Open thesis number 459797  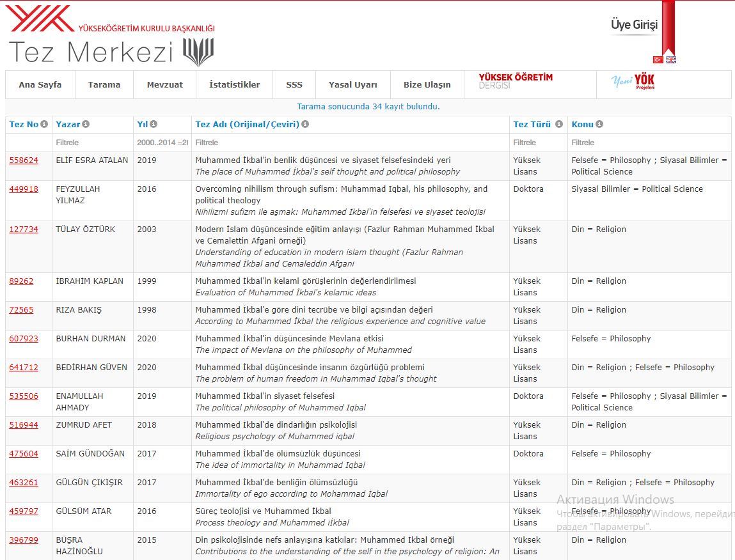coord(24,511)
